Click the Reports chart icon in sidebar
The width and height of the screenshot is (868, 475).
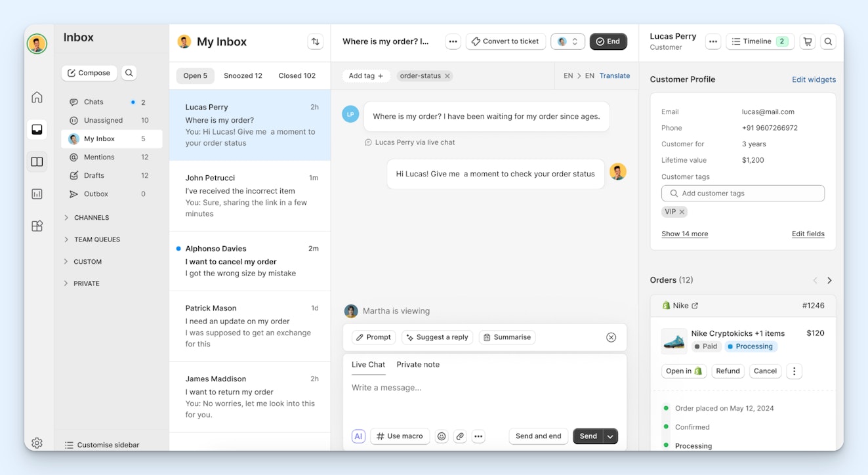coord(37,194)
